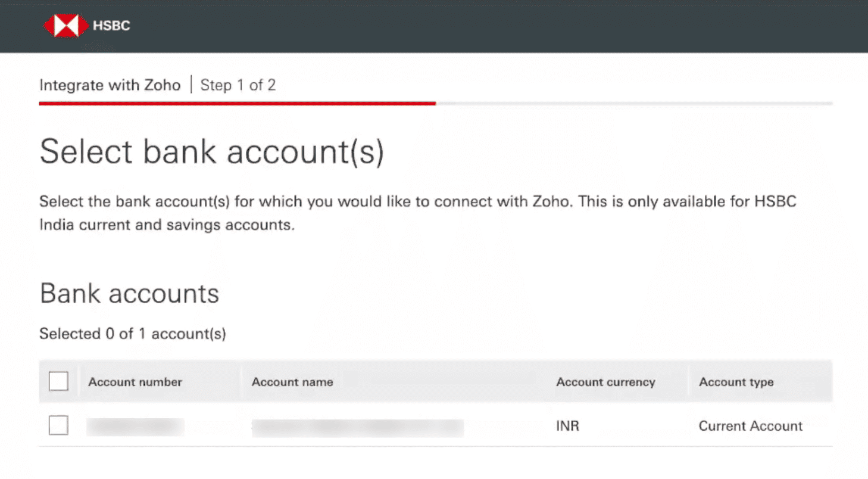
Task: Check the Current Account row checkbox
Action: pyautogui.click(x=58, y=425)
